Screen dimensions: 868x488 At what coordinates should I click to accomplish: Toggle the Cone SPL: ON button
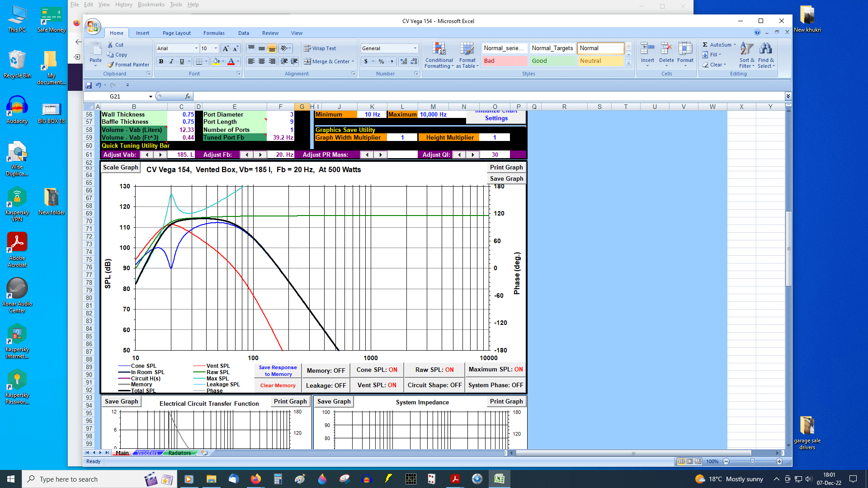click(377, 370)
